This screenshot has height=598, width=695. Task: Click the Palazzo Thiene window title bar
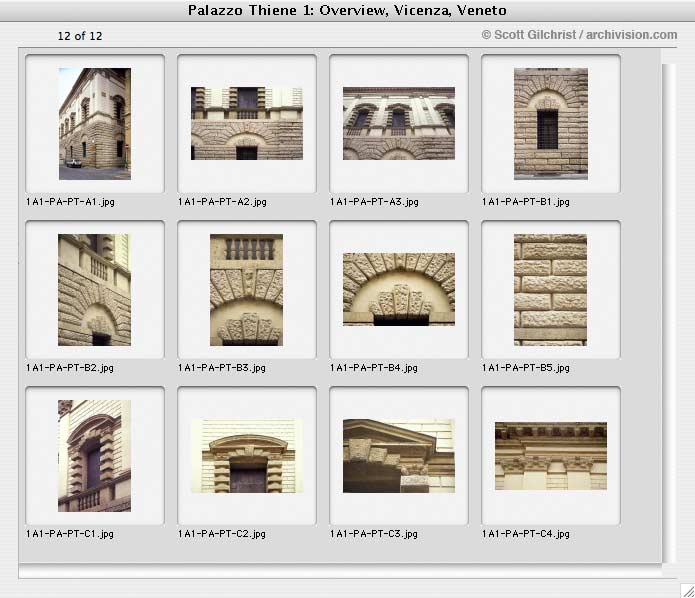pyautogui.click(x=348, y=10)
